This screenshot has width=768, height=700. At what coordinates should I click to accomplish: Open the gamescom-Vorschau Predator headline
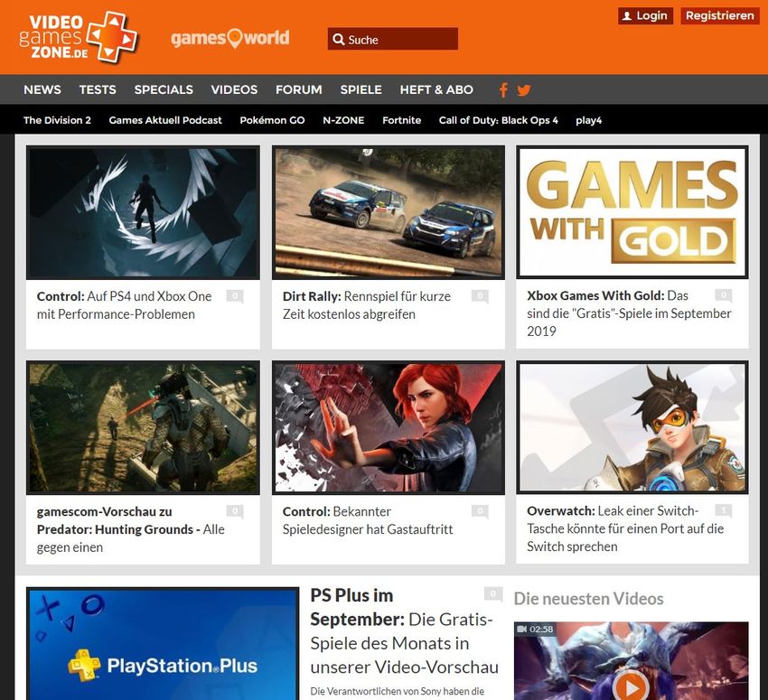pyautogui.click(x=131, y=529)
